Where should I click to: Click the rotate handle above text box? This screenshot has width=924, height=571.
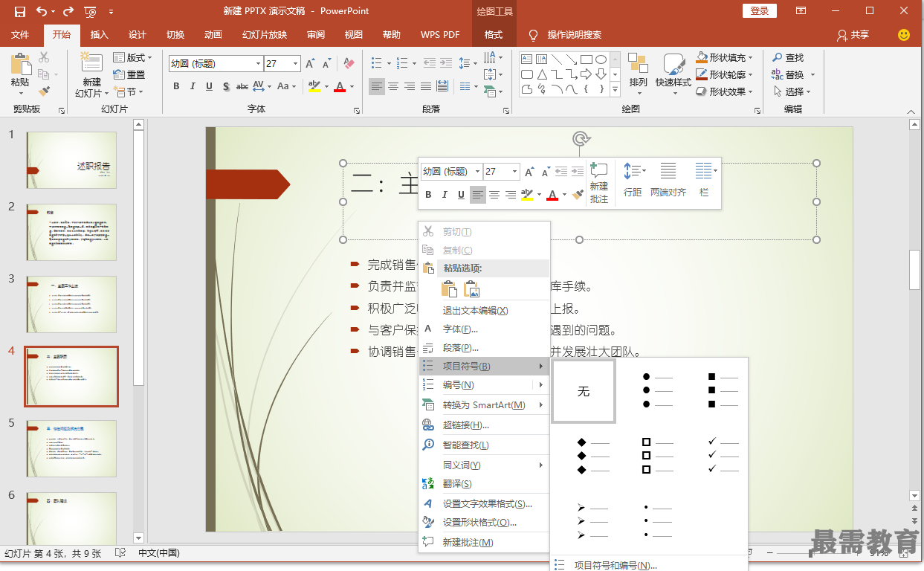click(581, 138)
